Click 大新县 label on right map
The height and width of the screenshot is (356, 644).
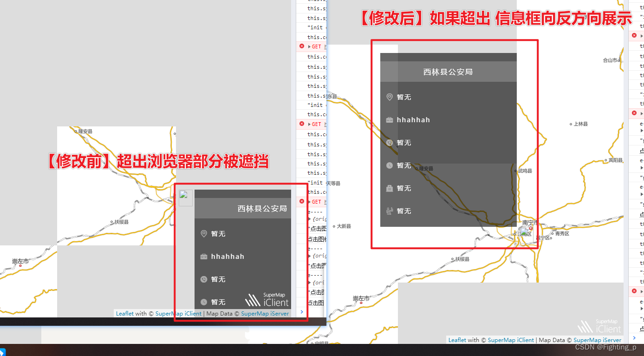(344, 226)
